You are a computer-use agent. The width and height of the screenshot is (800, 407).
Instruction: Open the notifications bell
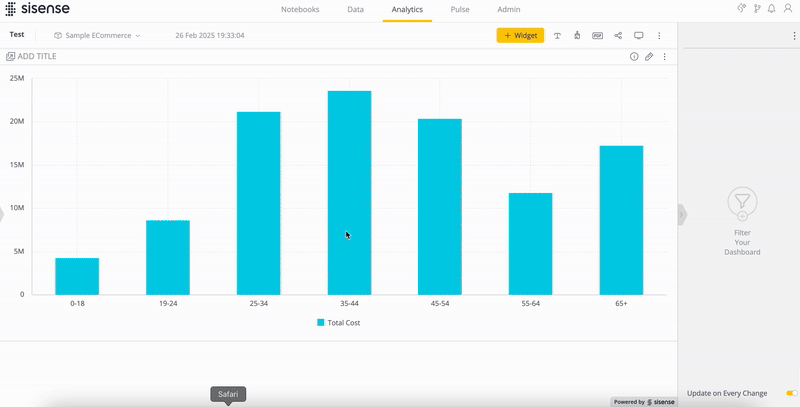pyautogui.click(x=772, y=9)
